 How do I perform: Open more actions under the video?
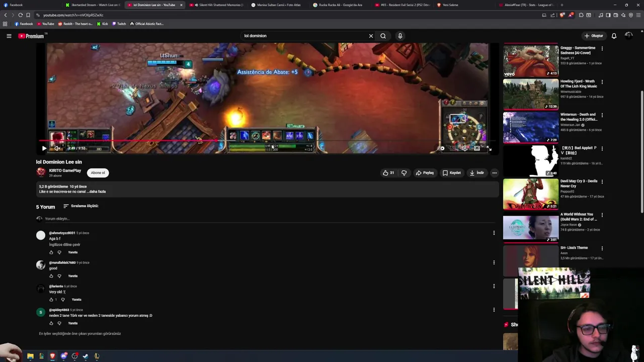coord(494,173)
